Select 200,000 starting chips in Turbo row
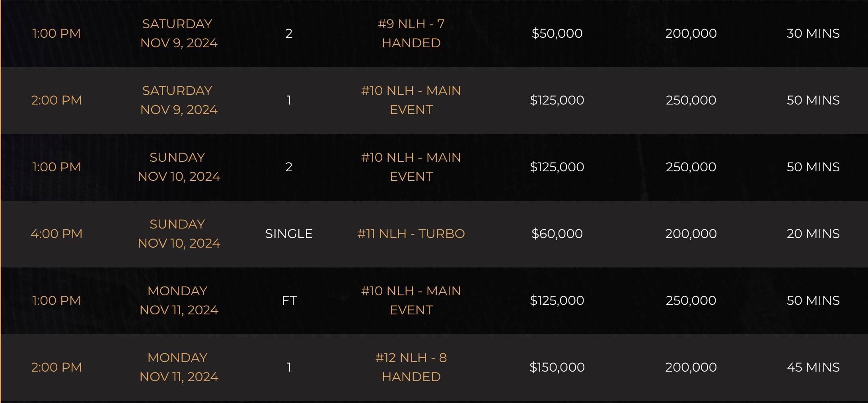868x403 pixels. coord(691,234)
